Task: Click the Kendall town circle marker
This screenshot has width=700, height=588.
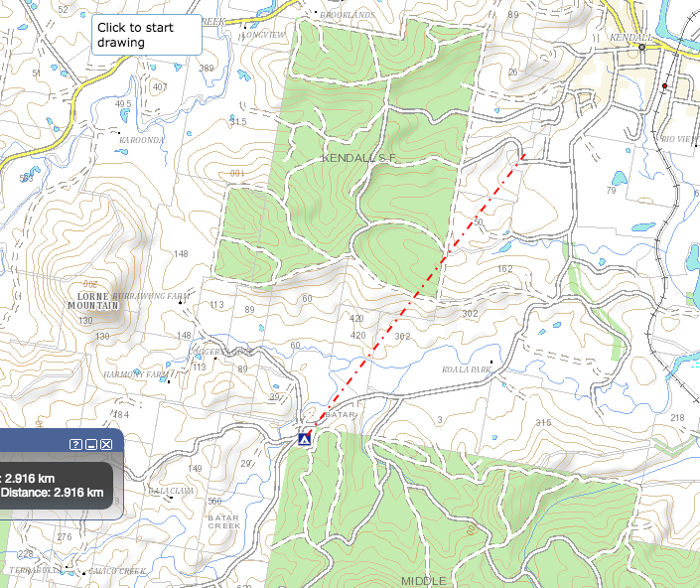Action: click(642, 47)
